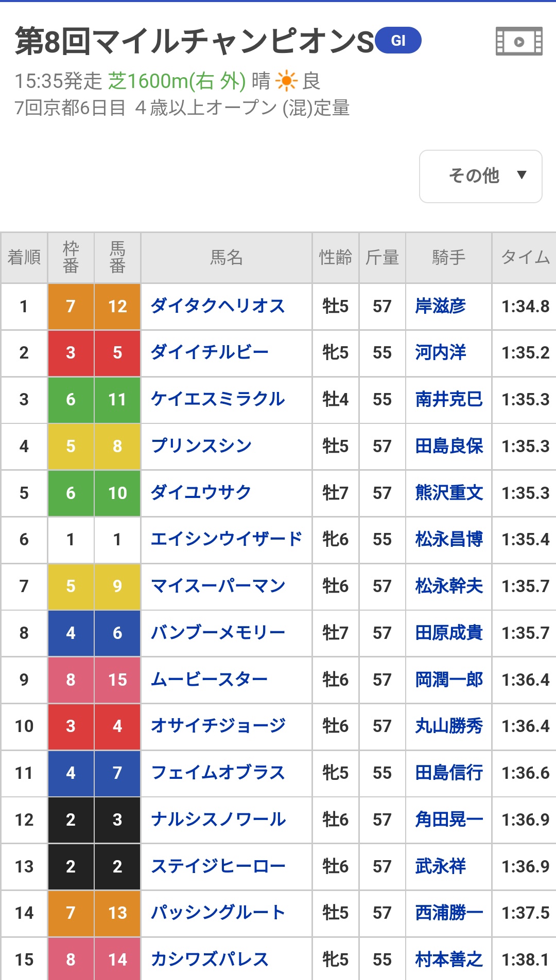This screenshot has height=980, width=556.
Task: Open horse ダイタクヘリオス page
Action: 218,307
